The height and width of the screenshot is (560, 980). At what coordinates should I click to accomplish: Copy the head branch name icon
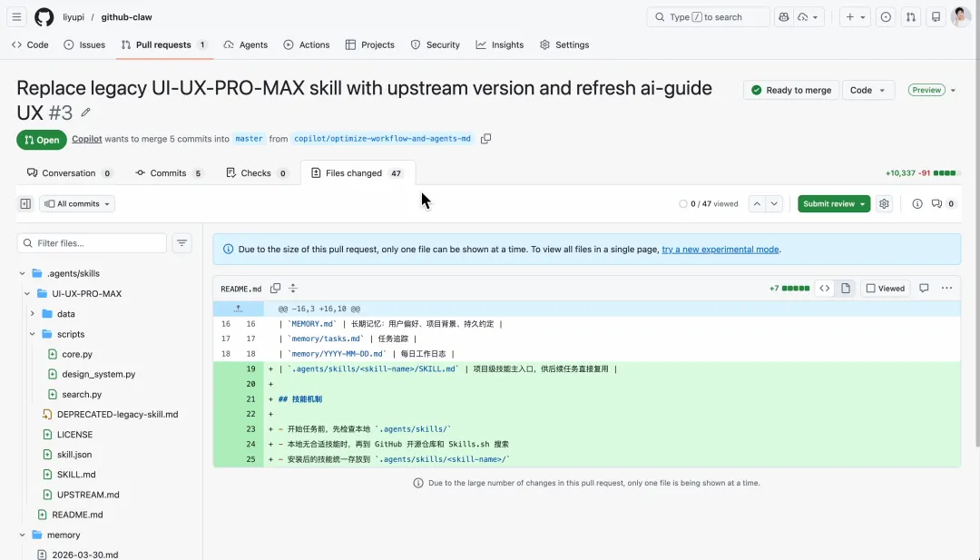tap(486, 139)
